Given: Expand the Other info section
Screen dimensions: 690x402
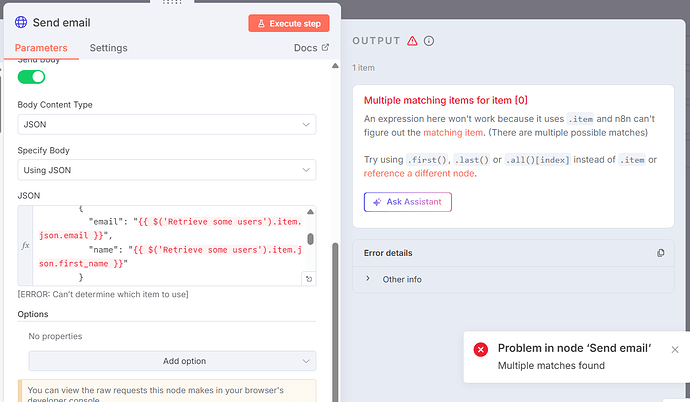Looking at the screenshot, I should pos(368,279).
